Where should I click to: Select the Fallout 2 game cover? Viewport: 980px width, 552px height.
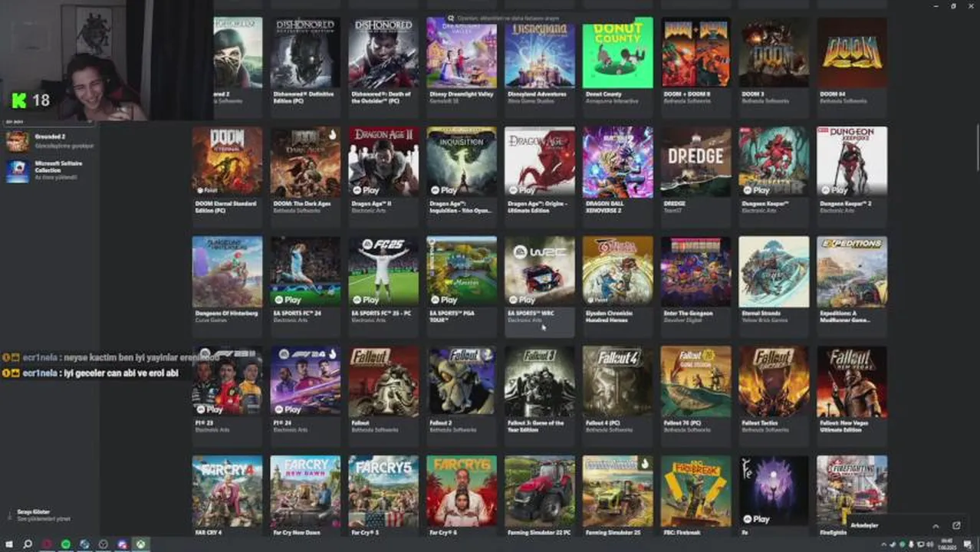click(x=462, y=381)
